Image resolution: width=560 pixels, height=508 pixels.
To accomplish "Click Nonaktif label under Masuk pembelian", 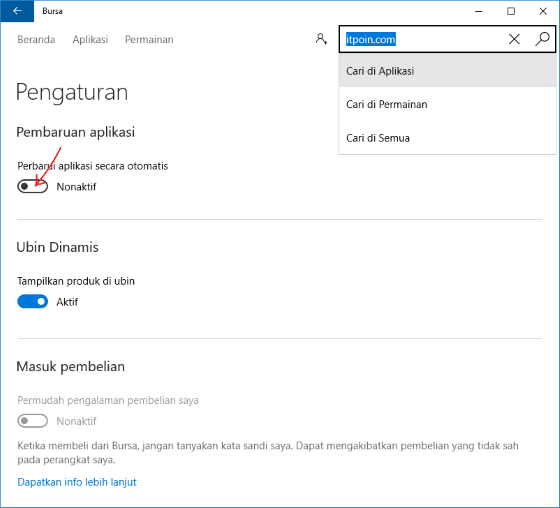I will 76,421.
